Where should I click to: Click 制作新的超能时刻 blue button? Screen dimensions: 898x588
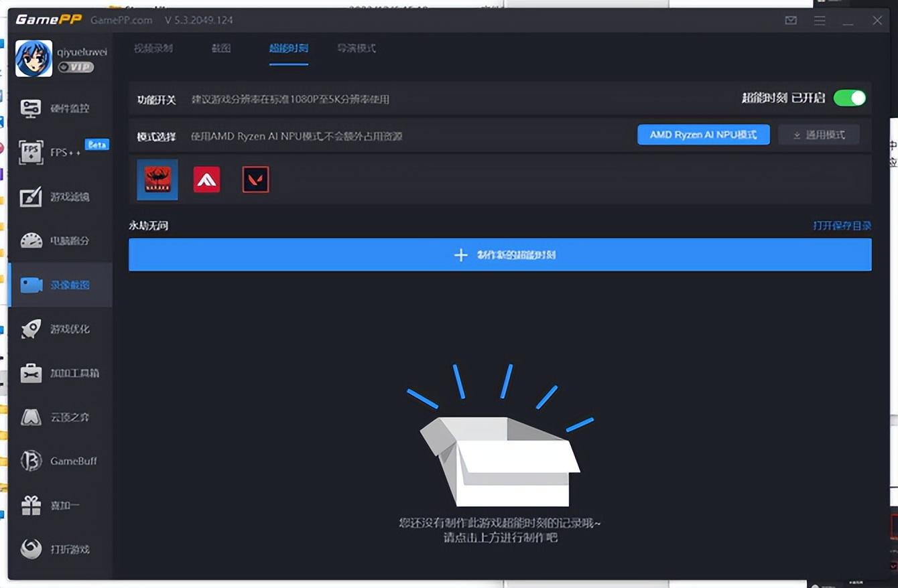click(500, 255)
